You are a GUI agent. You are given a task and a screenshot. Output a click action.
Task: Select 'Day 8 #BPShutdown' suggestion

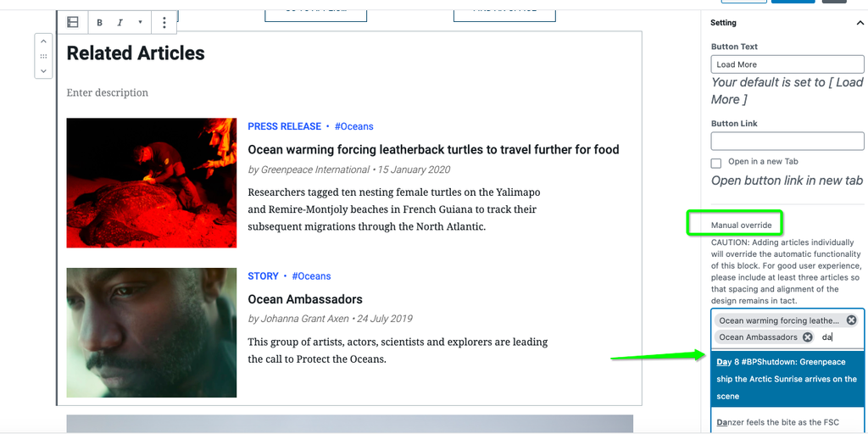point(787,379)
